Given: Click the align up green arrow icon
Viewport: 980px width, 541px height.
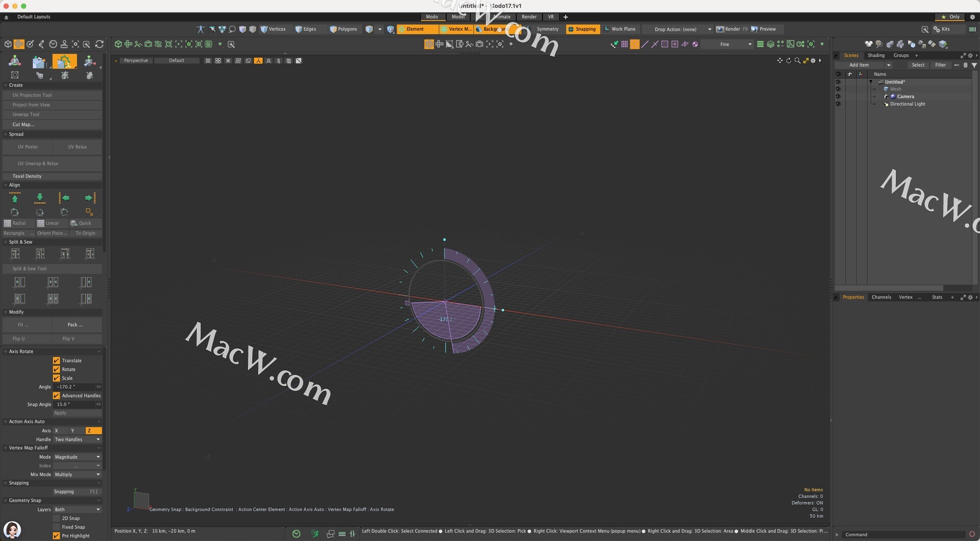Looking at the screenshot, I should click(15, 198).
